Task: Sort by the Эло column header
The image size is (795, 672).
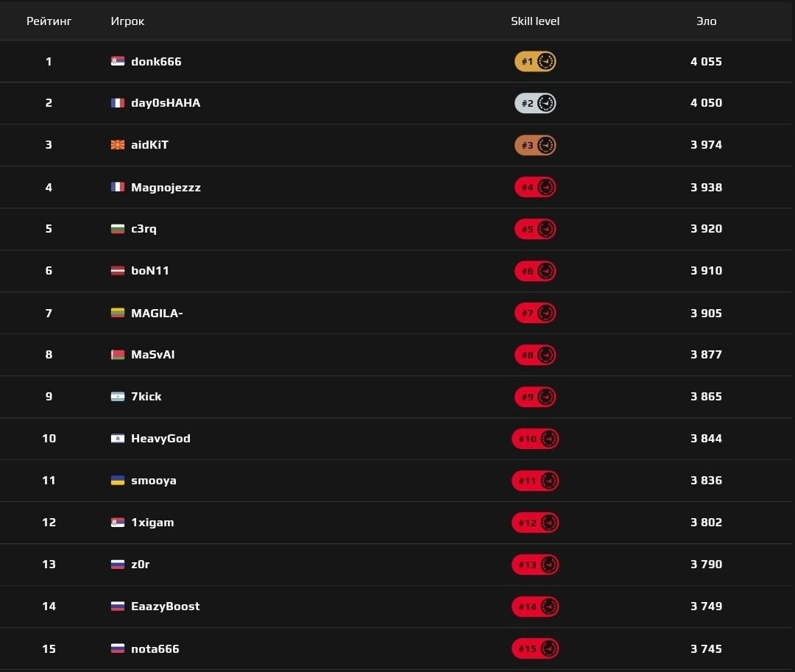Action: pyautogui.click(x=706, y=21)
